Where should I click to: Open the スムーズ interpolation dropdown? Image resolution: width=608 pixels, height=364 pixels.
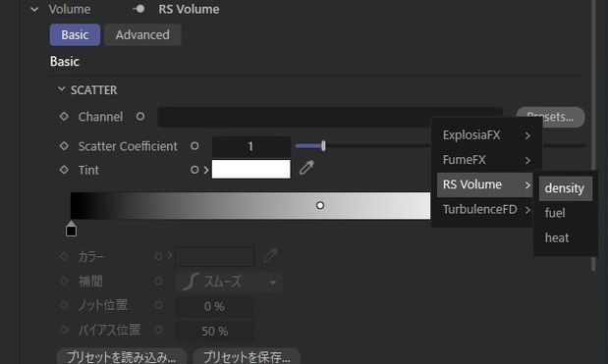(229, 282)
